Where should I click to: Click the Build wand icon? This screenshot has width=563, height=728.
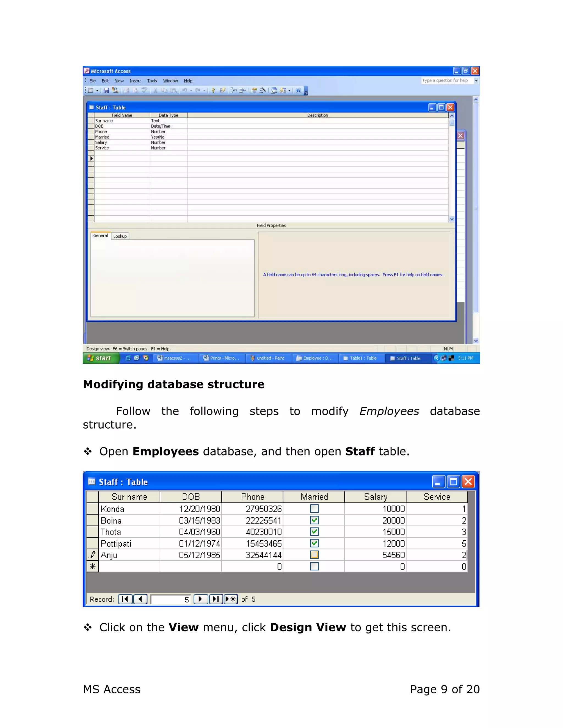click(263, 91)
